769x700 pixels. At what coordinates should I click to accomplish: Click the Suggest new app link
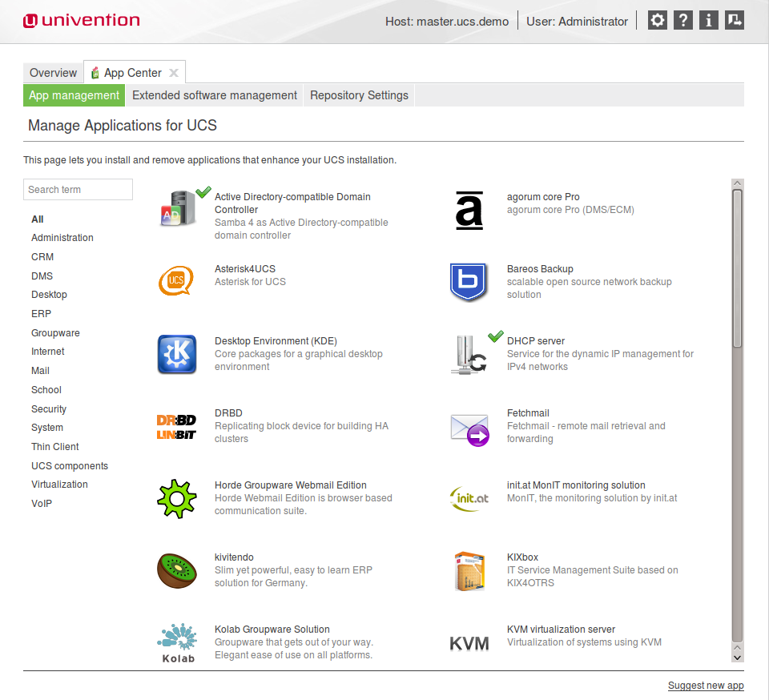pos(706,686)
